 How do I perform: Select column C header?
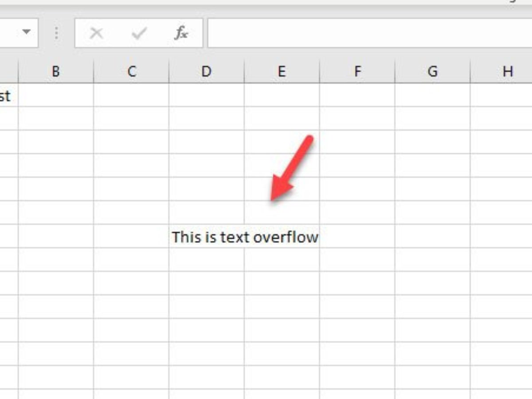(x=131, y=71)
